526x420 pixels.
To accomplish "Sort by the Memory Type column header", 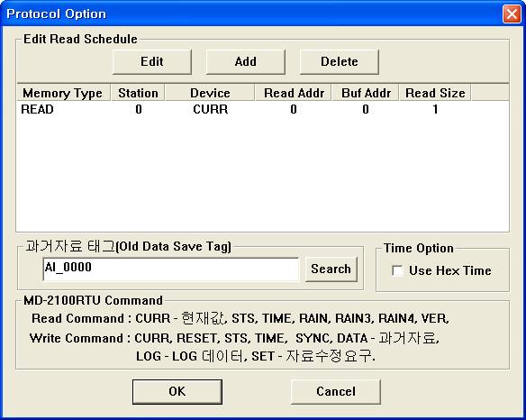I will (63, 93).
